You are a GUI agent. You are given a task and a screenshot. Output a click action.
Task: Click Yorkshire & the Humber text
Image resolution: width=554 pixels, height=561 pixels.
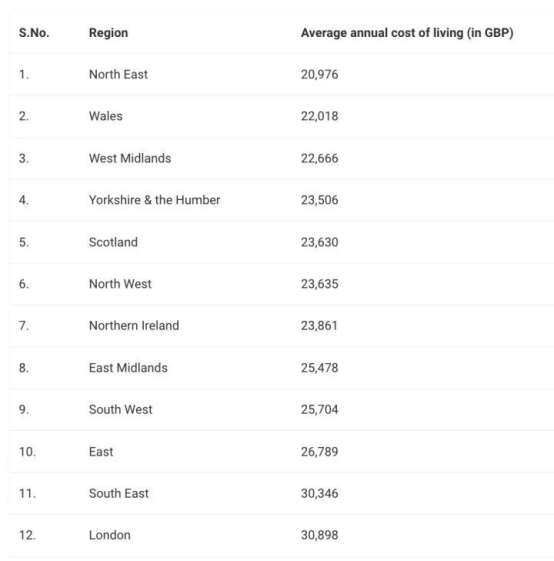pos(154,200)
